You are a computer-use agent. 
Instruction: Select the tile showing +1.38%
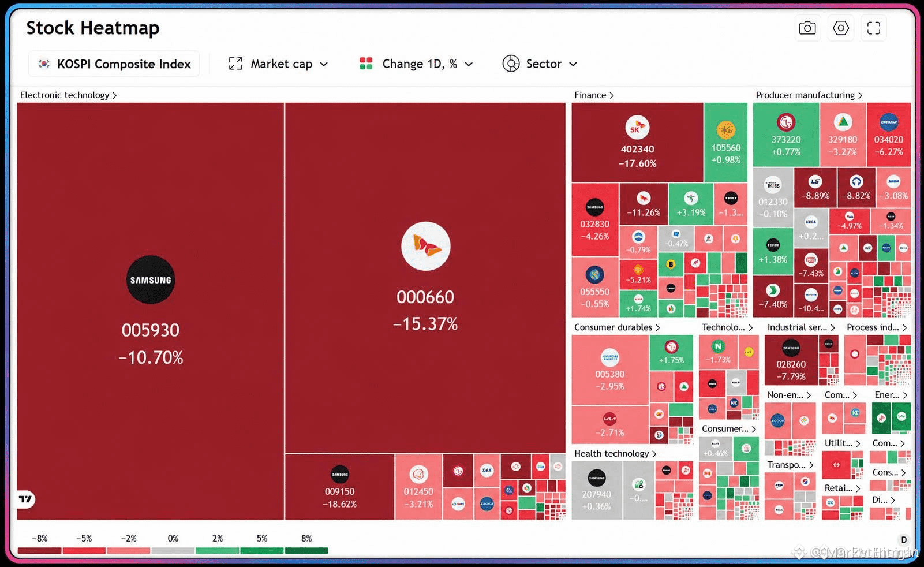(x=773, y=252)
